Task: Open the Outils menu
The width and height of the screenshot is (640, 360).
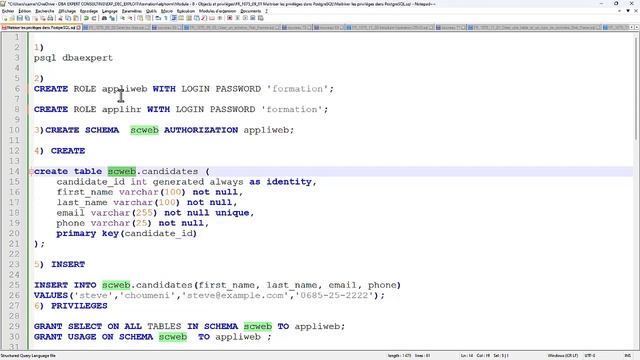Action: coord(151,11)
